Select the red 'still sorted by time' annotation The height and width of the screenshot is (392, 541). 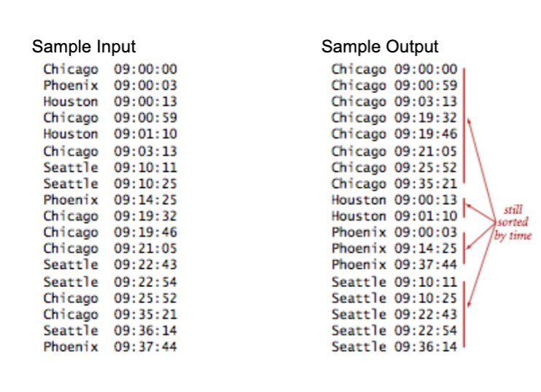513,223
